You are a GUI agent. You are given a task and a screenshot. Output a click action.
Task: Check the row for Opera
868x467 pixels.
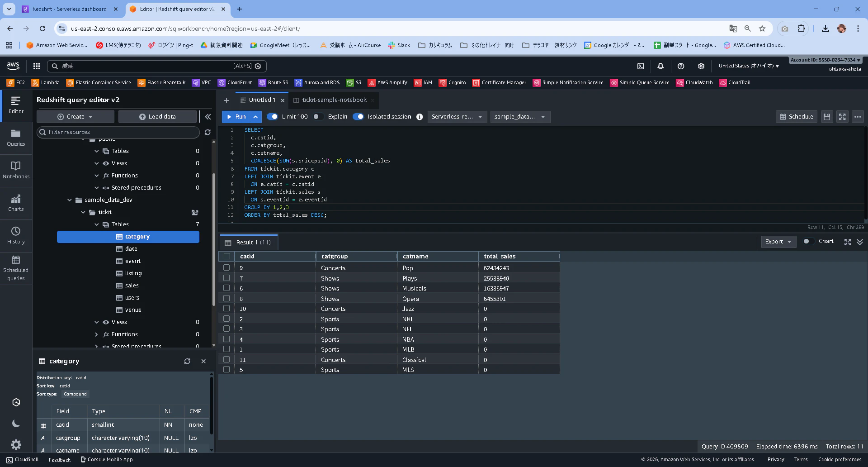tap(226, 298)
